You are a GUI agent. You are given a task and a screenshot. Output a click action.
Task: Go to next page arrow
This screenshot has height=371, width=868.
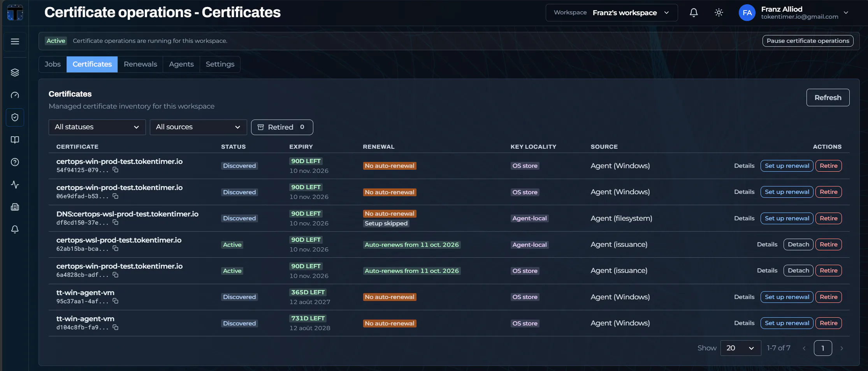point(842,348)
